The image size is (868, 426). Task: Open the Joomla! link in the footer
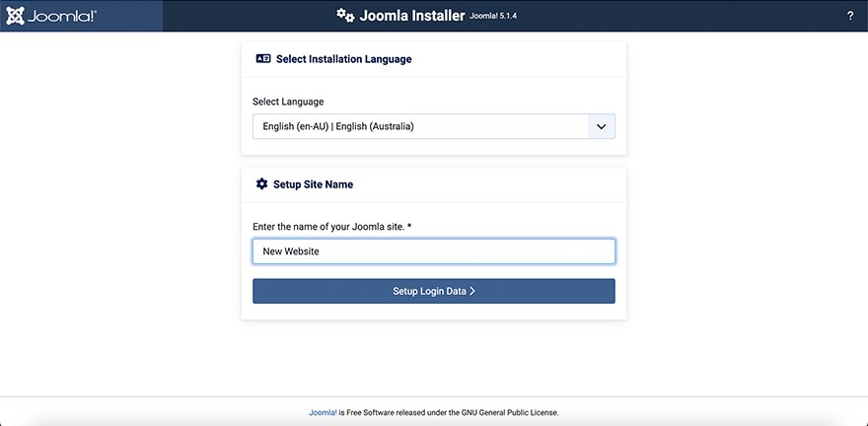[323, 413]
